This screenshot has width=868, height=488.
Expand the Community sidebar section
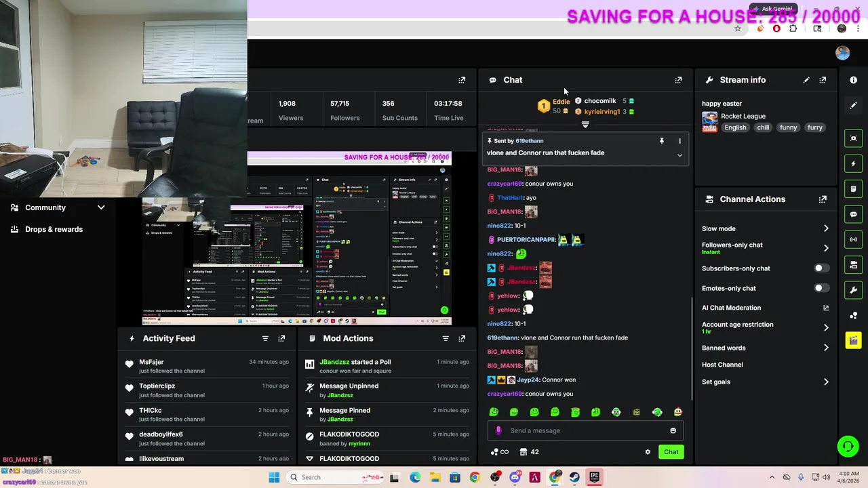click(101, 207)
